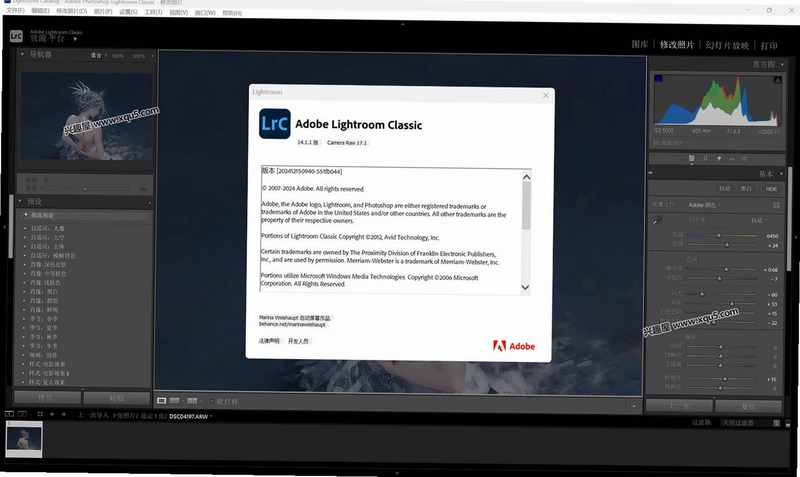Image resolution: width=800 pixels, height=477 pixels.
Task: Open the white balance Auto dropdown
Action: coord(759,220)
